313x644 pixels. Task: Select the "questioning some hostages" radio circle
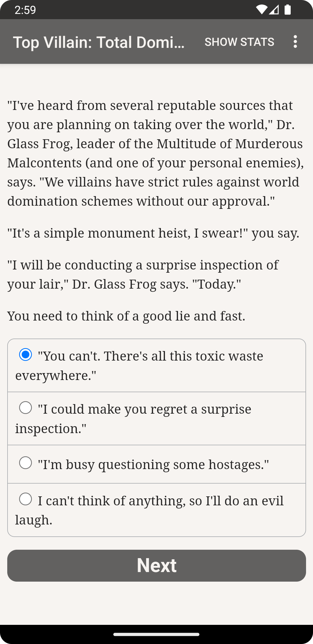26,463
